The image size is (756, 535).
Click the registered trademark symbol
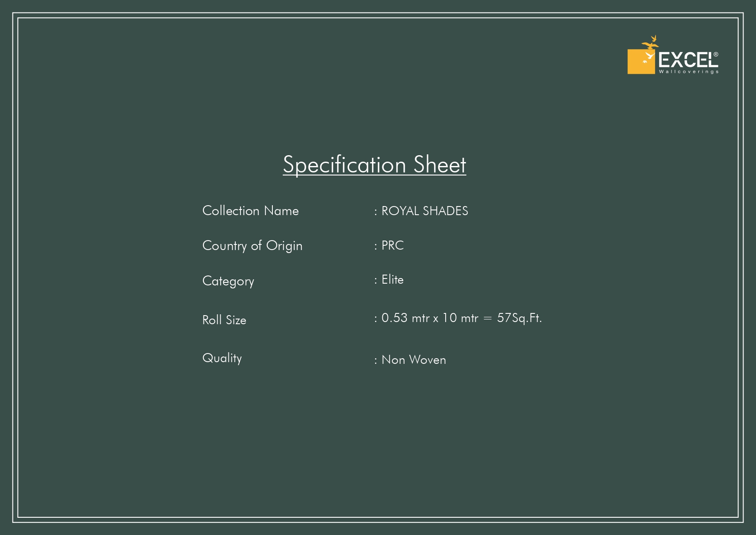coord(716,55)
